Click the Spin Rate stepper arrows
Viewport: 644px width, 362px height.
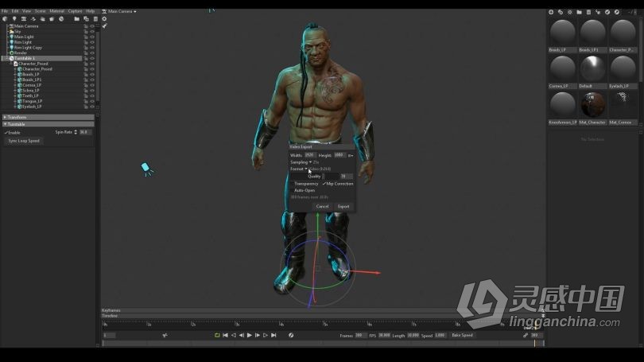click(76, 132)
